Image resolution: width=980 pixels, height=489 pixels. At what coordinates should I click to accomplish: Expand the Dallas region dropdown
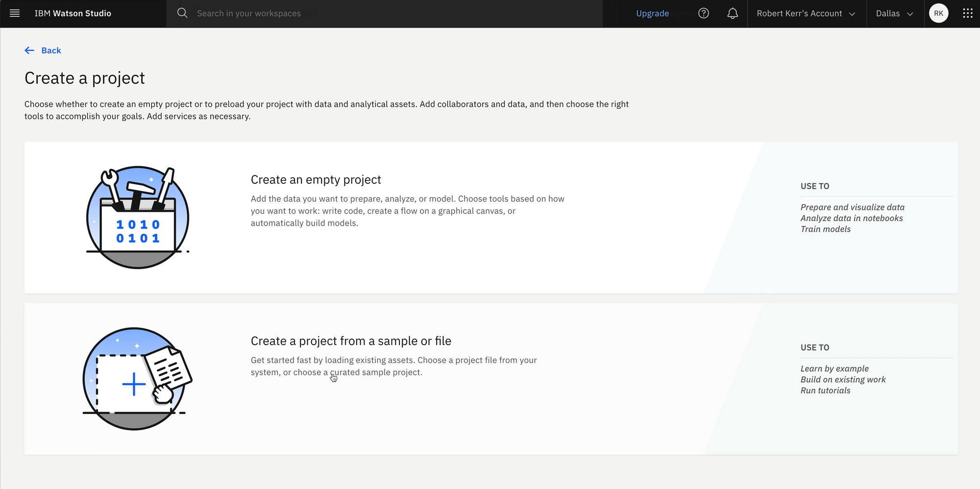(x=894, y=13)
